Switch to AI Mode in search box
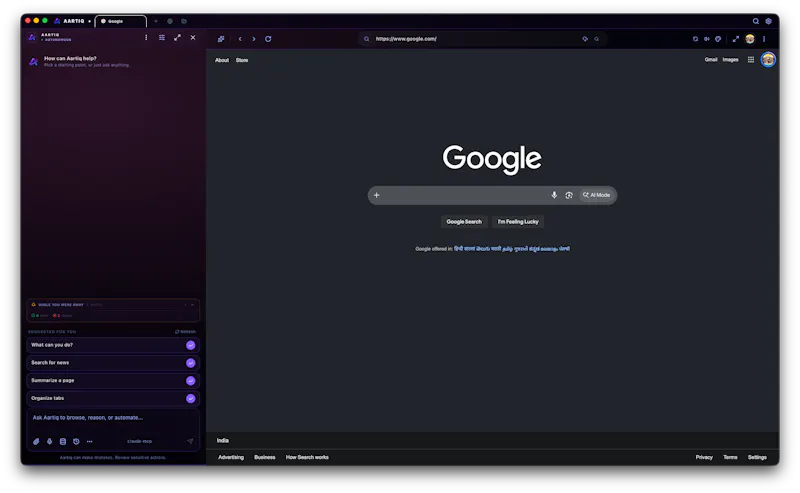 click(x=596, y=195)
